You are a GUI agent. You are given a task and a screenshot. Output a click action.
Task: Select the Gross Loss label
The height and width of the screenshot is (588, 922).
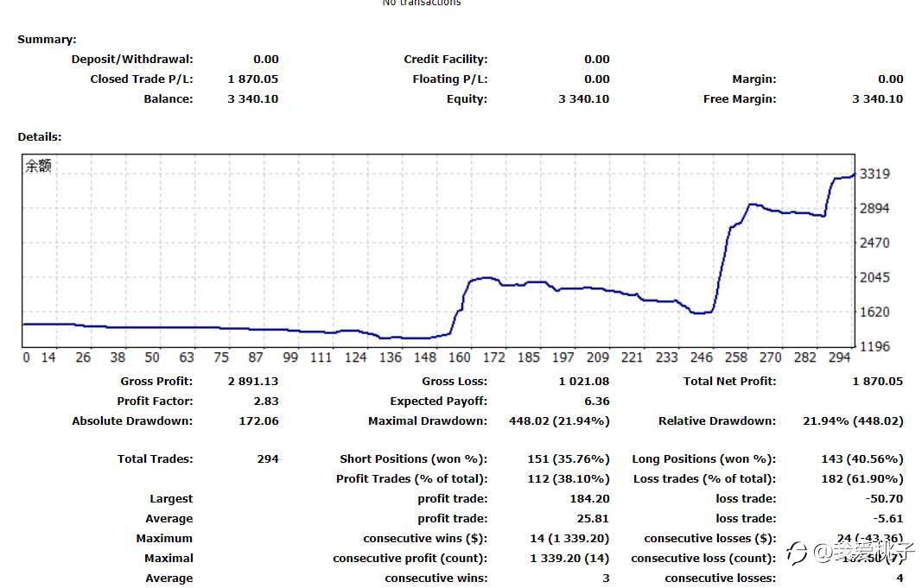[454, 382]
